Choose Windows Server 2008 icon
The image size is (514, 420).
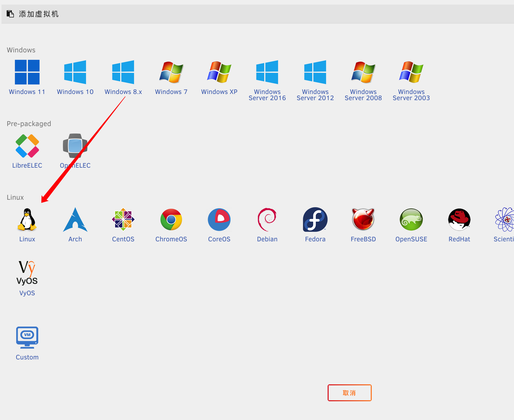click(363, 72)
